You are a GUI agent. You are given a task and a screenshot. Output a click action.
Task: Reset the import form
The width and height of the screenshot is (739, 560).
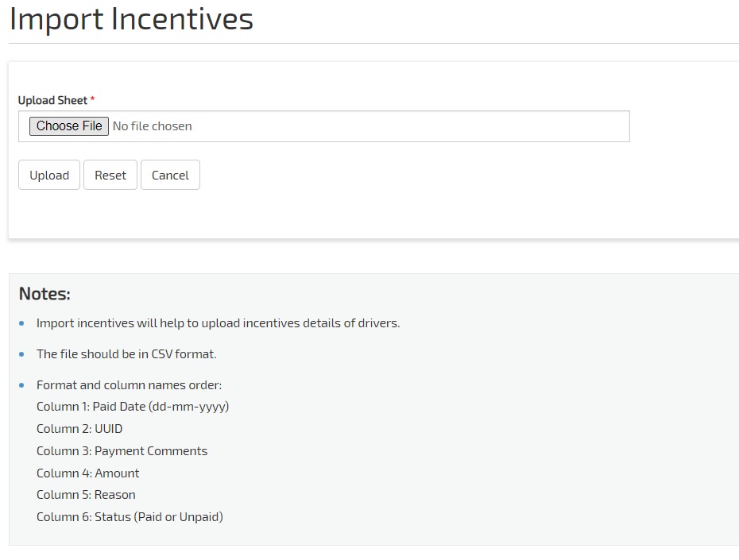coord(110,176)
